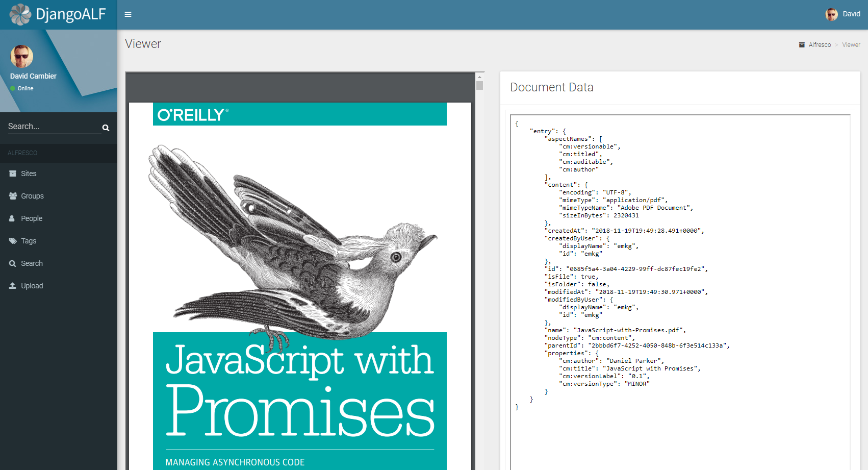Open the Search menu item
The image size is (868, 470).
[x=59, y=263]
